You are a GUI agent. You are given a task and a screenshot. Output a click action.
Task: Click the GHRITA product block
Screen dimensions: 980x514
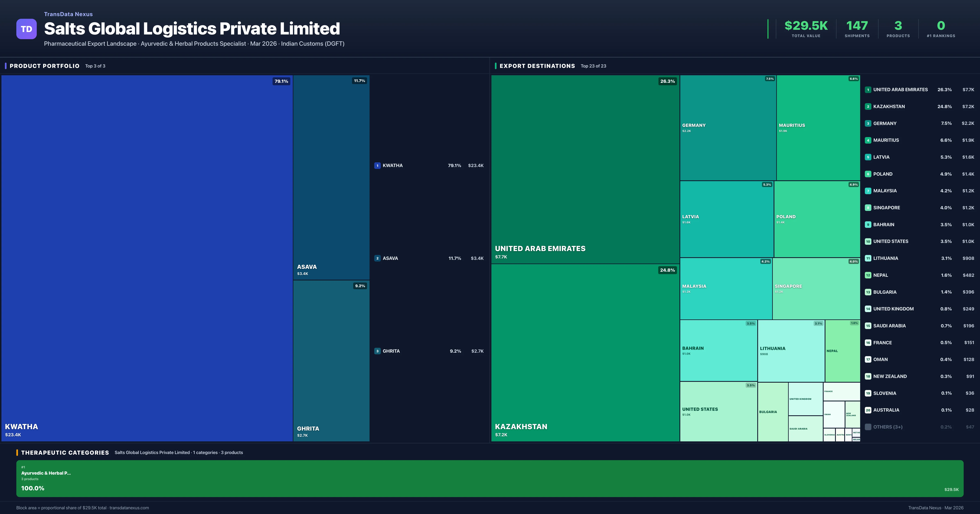331,360
